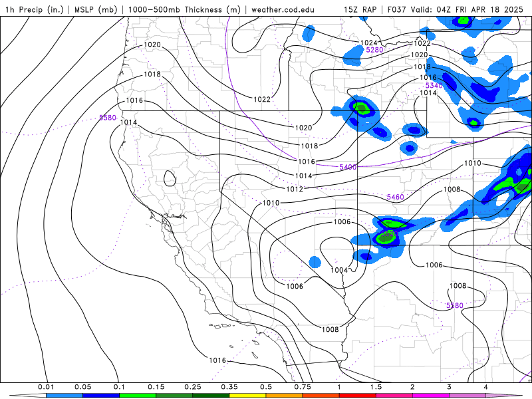Click the '5580' thickness label off the Pacific coast
This screenshot has height=399, width=532.
point(108,118)
